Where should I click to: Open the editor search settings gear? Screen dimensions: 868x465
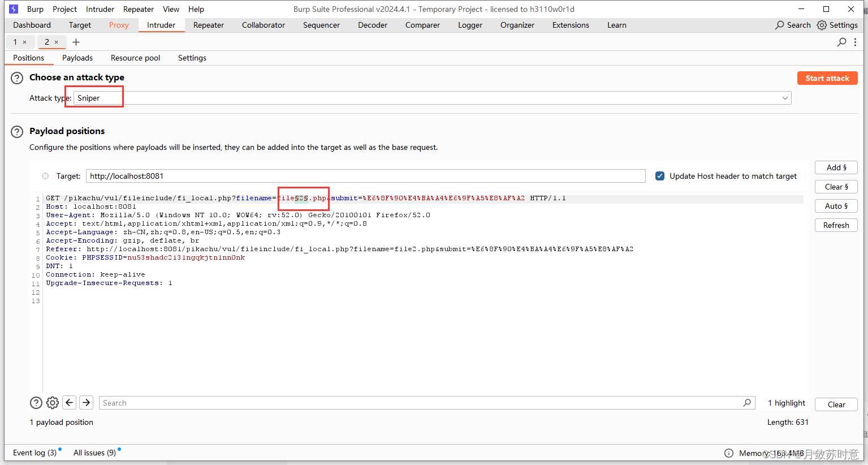[53, 403]
